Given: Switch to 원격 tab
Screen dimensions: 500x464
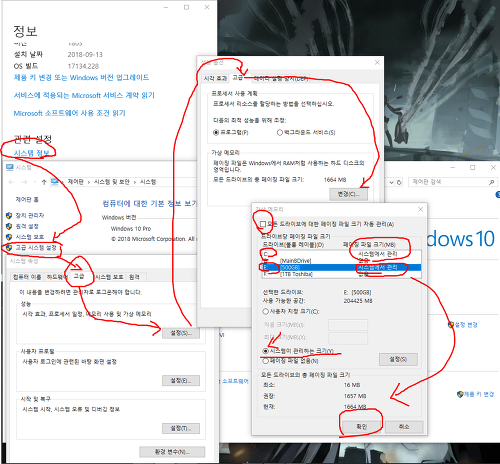Looking at the screenshot, I should [134, 277].
